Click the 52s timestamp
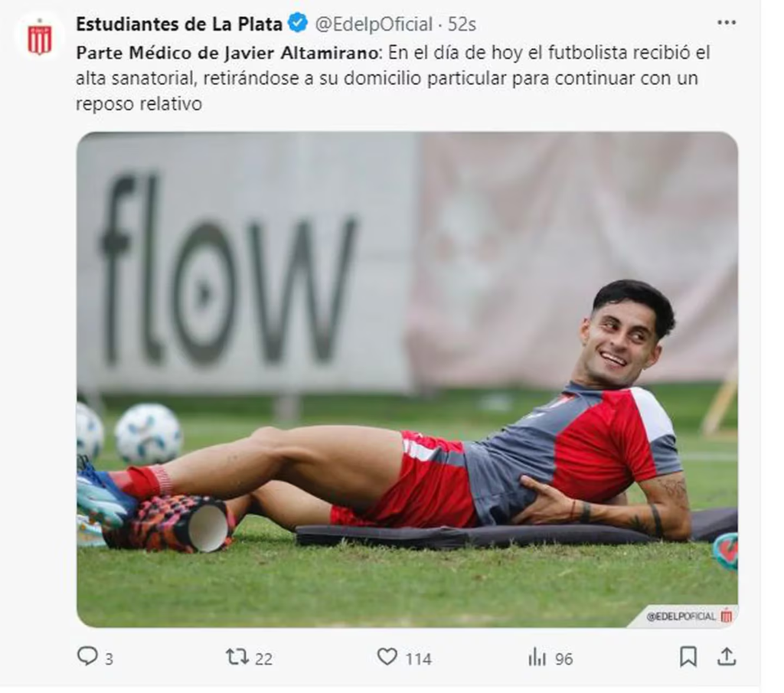The image size is (784, 693). click(462, 24)
